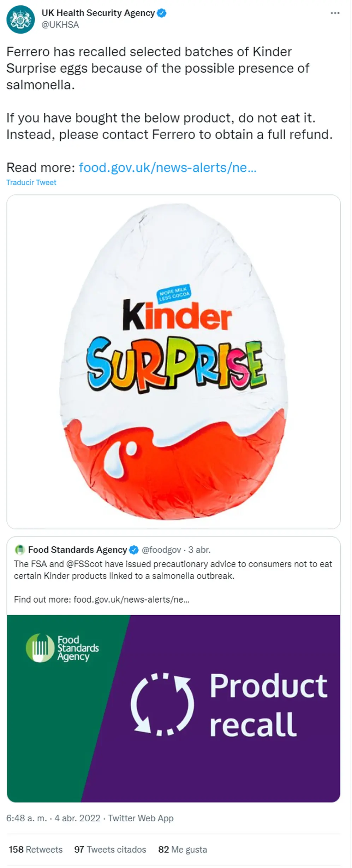Click Food Standards Agency verified badge
This screenshot has height=868, width=352.
[x=134, y=550]
